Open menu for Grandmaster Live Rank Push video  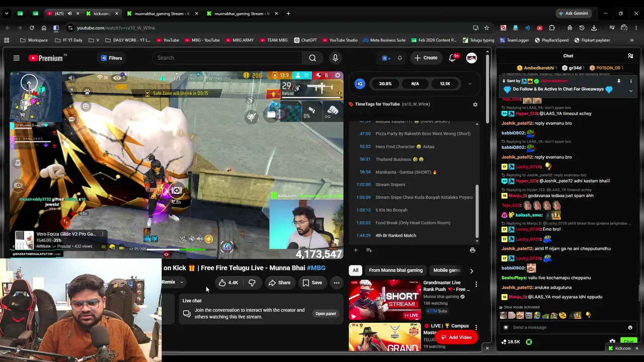tap(476, 285)
